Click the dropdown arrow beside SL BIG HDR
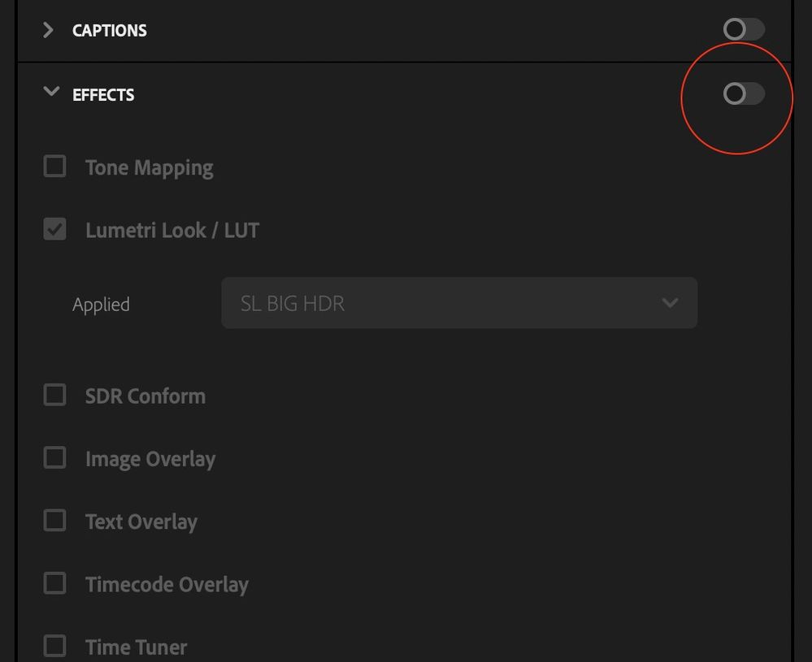Image resolution: width=812 pixels, height=662 pixels. (670, 303)
